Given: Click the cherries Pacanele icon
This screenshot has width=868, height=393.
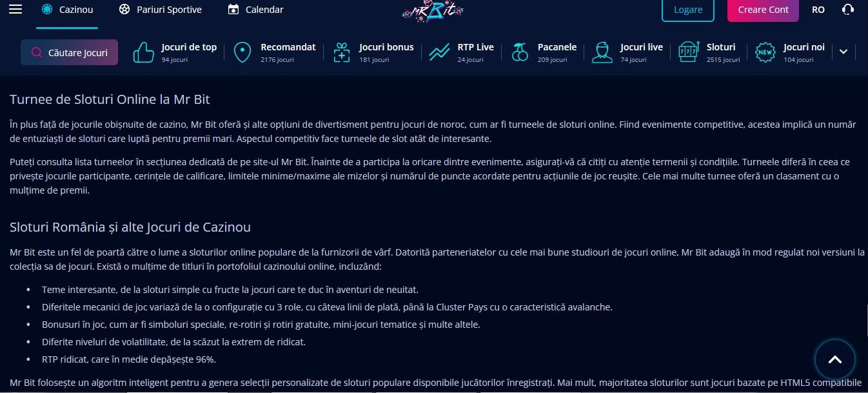Looking at the screenshot, I should 520,52.
